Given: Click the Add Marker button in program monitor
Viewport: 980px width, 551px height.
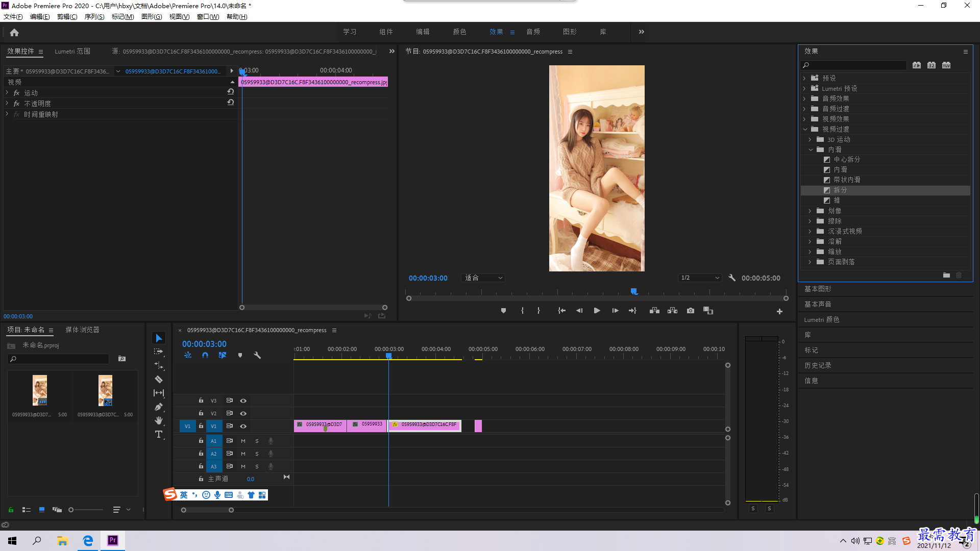Looking at the screenshot, I should coord(503,311).
